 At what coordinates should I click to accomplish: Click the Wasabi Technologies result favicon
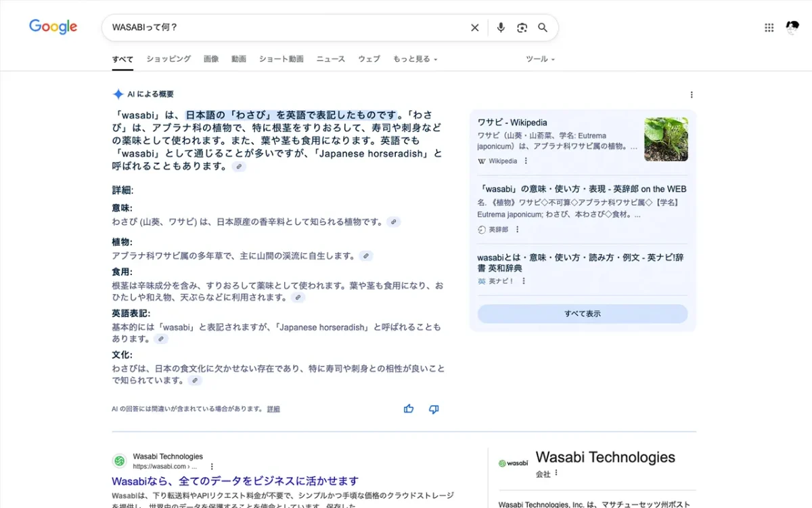pos(120,461)
